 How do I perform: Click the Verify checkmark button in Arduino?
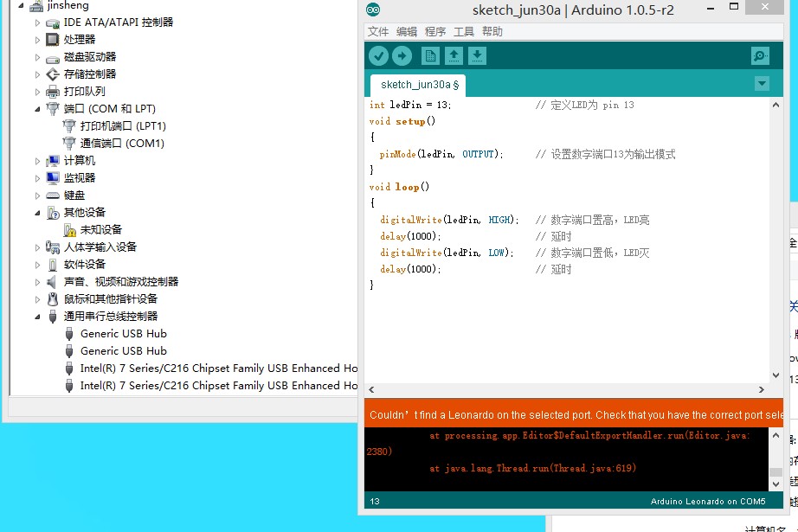(x=378, y=56)
